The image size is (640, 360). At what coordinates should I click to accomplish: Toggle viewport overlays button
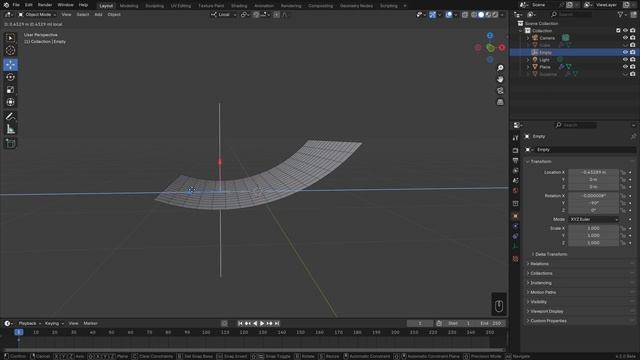click(449, 15)
